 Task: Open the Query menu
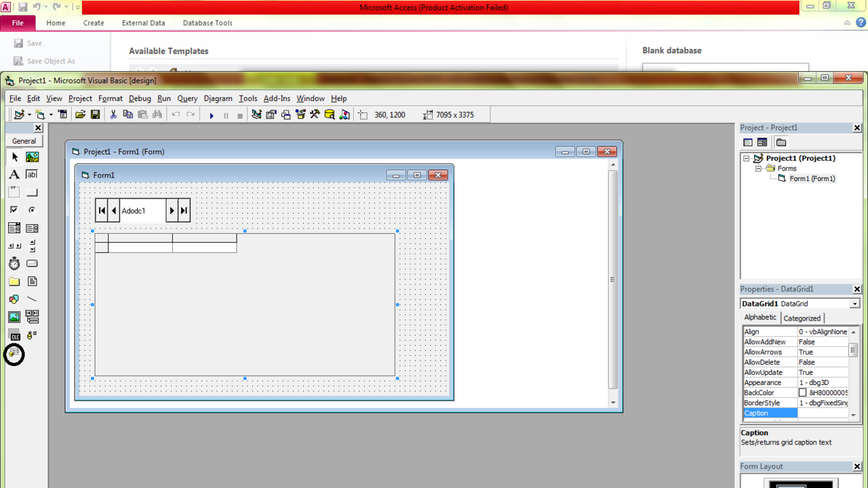187,98
